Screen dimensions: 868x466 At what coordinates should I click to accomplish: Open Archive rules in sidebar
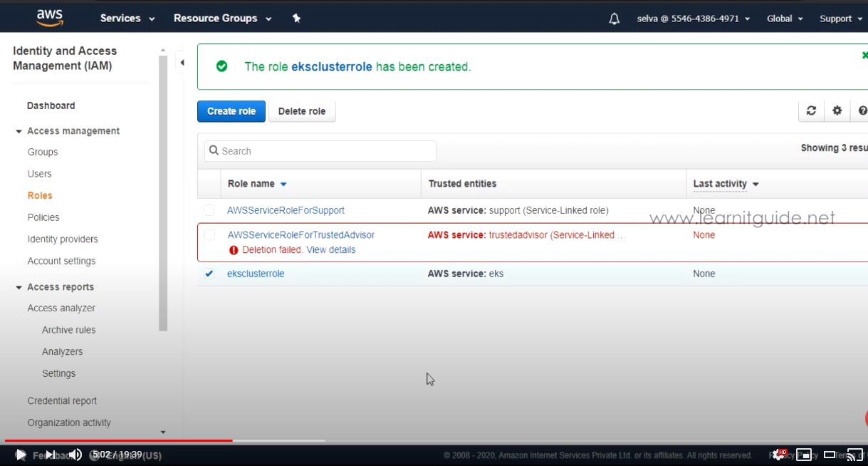tap(68, 331)
